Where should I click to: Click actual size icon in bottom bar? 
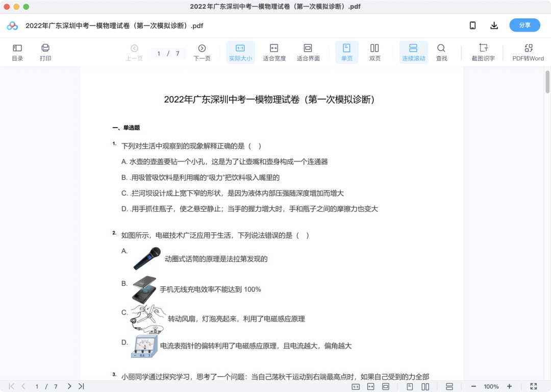(356, 387)
